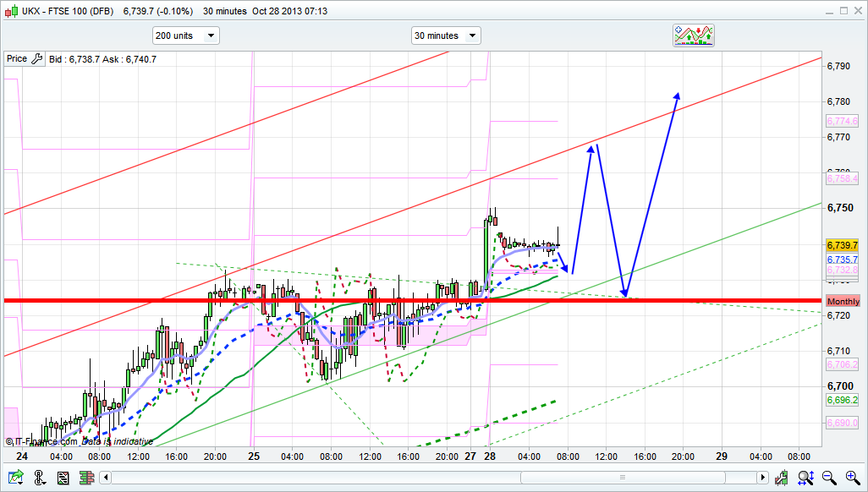The image size is (868, 492).
Task: Open the 30 minutes timeframe dropdown
Action: pyautogui.click(x=446, y=36)
